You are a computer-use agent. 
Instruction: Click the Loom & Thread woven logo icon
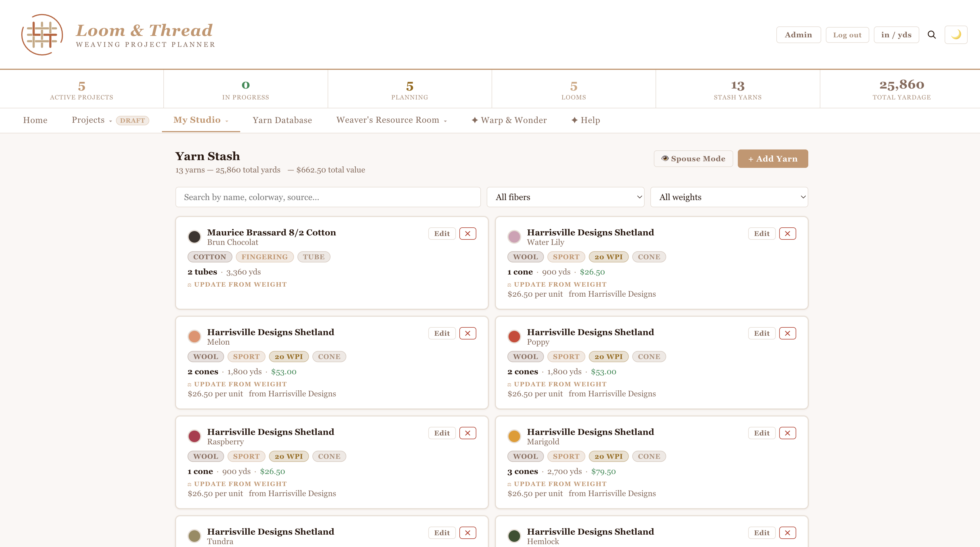point(42,34)
